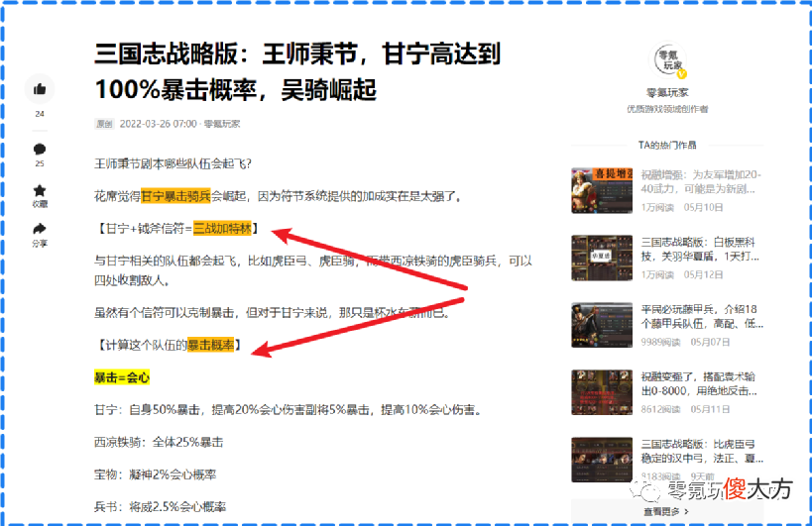The height and width of the screenshot is (526, 812).
Task: Open the 比虎臣弓稳定的汉中弓 article thumbnail
Action: 602,460
